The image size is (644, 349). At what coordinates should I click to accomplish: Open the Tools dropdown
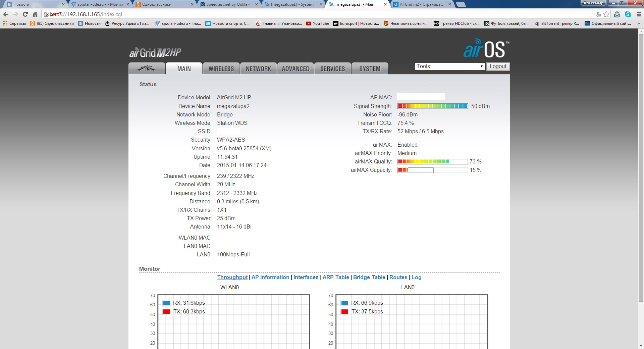450,66
